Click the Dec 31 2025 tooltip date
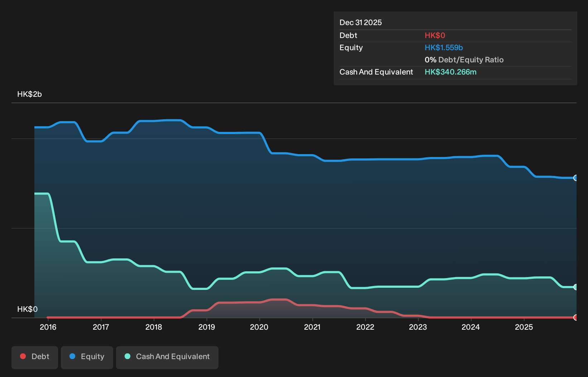 [x=361, y=23]
